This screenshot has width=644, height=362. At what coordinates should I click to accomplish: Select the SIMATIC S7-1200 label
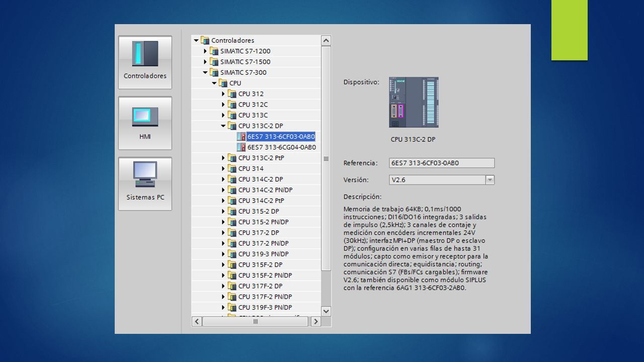pyautogui.click(x=245, y=51)
